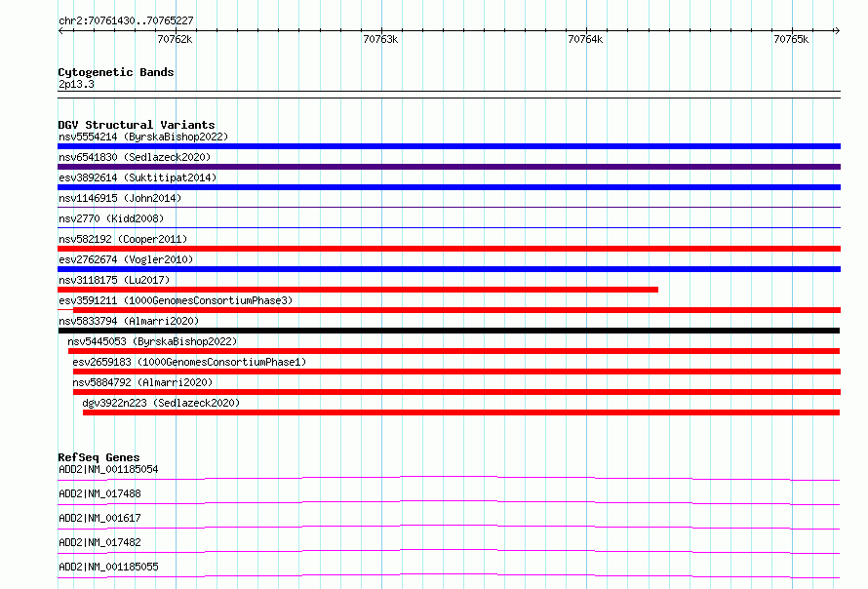
Task: Click the Cytogenetic Bands track title
Action: coord(116,72)
